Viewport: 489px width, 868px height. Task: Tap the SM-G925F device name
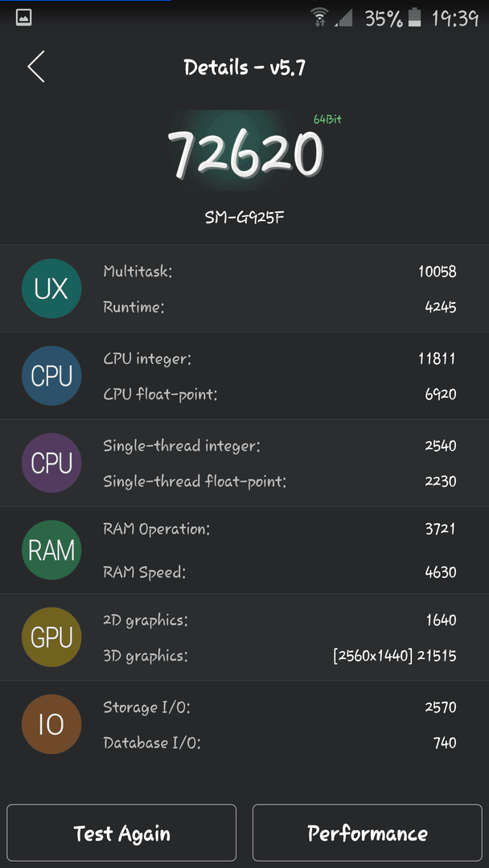244,218
